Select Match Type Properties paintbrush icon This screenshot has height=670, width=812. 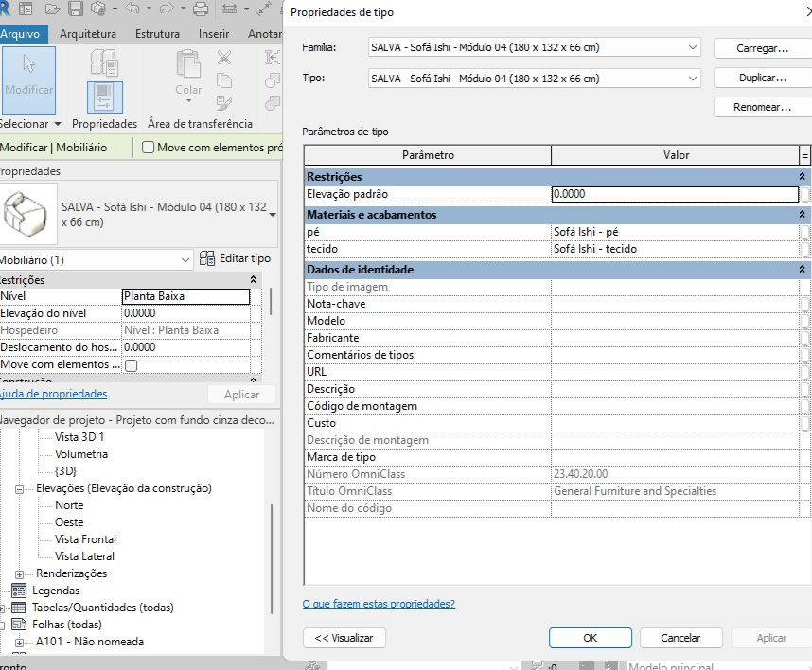(x=224, y=103)
